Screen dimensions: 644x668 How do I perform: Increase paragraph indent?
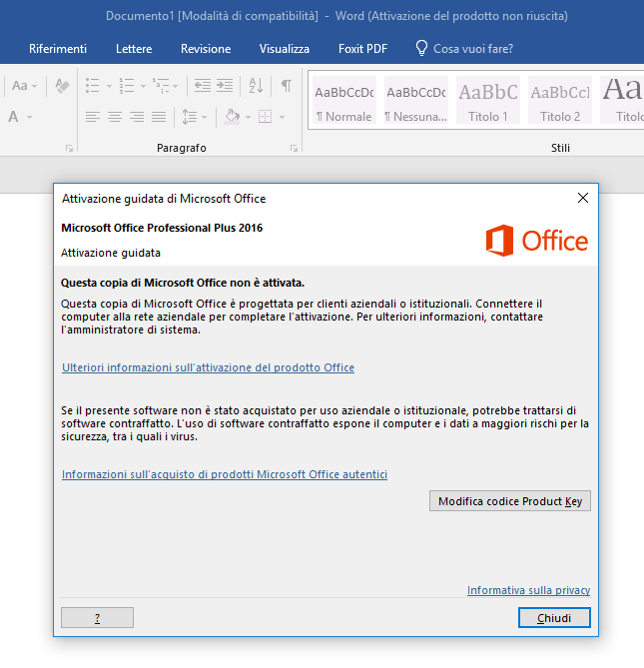pos(225,86)
